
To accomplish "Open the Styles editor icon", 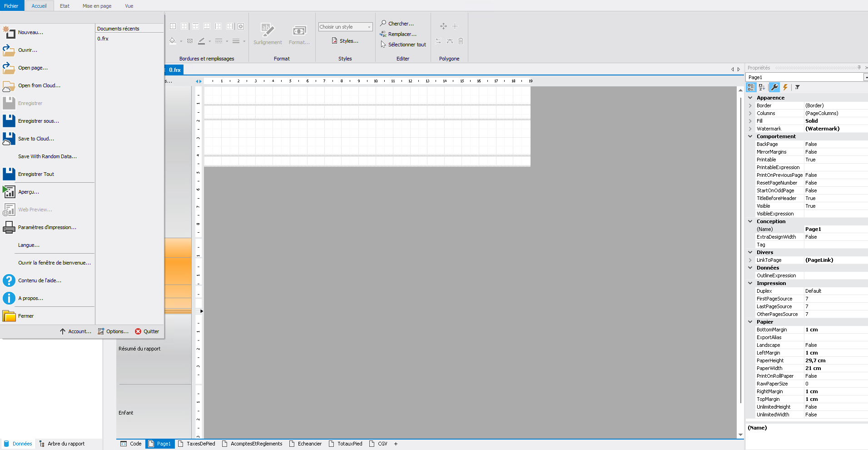I will (334, 41).
